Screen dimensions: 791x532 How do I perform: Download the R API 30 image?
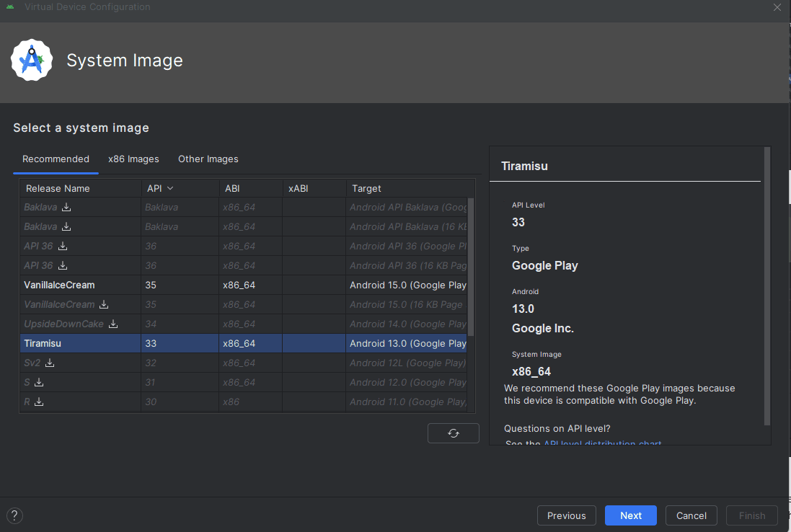pyautogui.click(x=39, y=402)
